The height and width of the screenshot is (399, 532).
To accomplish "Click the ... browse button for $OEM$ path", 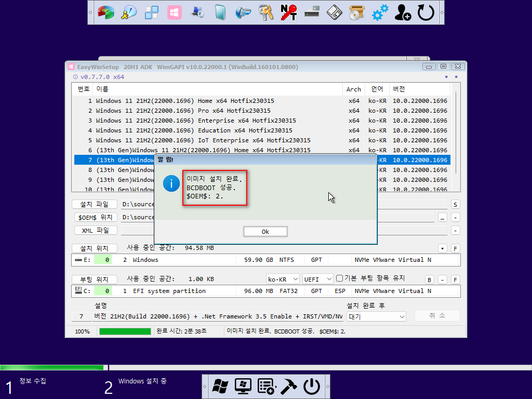I will tap(443, 218).
